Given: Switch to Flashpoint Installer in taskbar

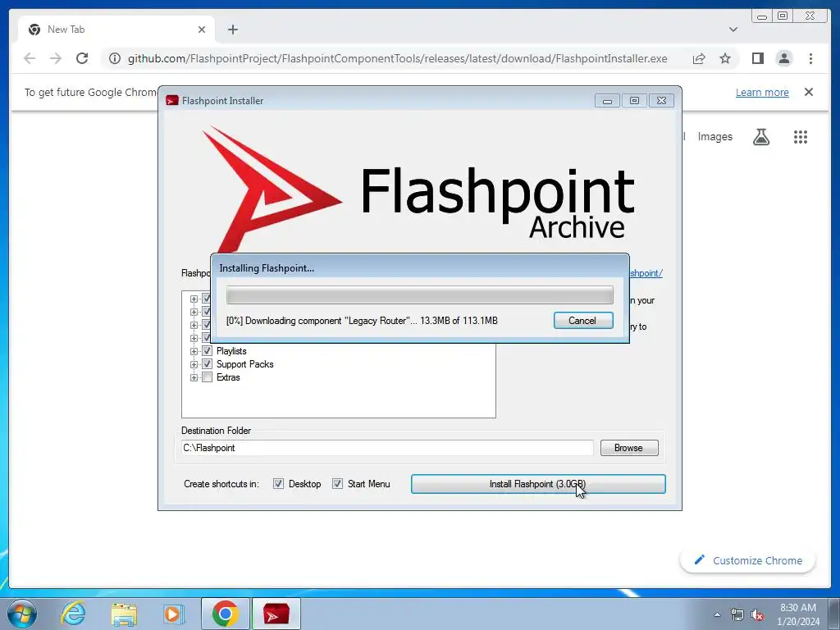Looking at the screenshot, I should coord(276,614).
